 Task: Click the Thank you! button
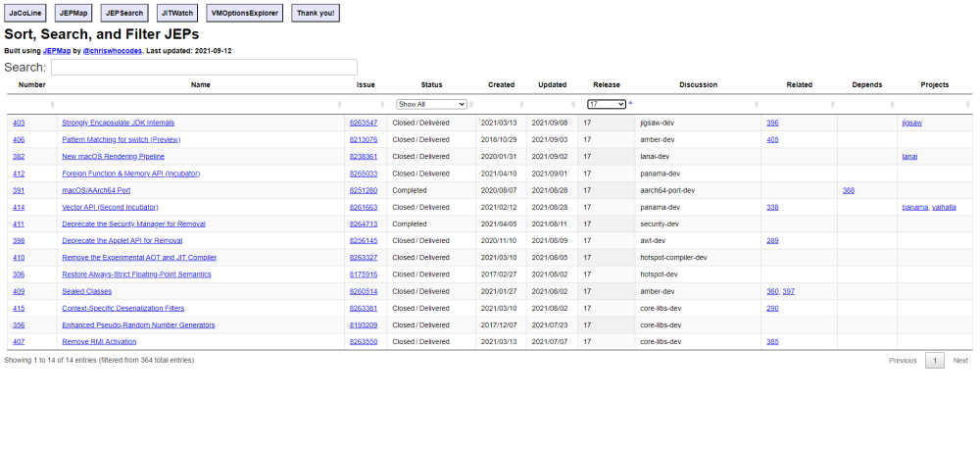[x=315, y=14]
